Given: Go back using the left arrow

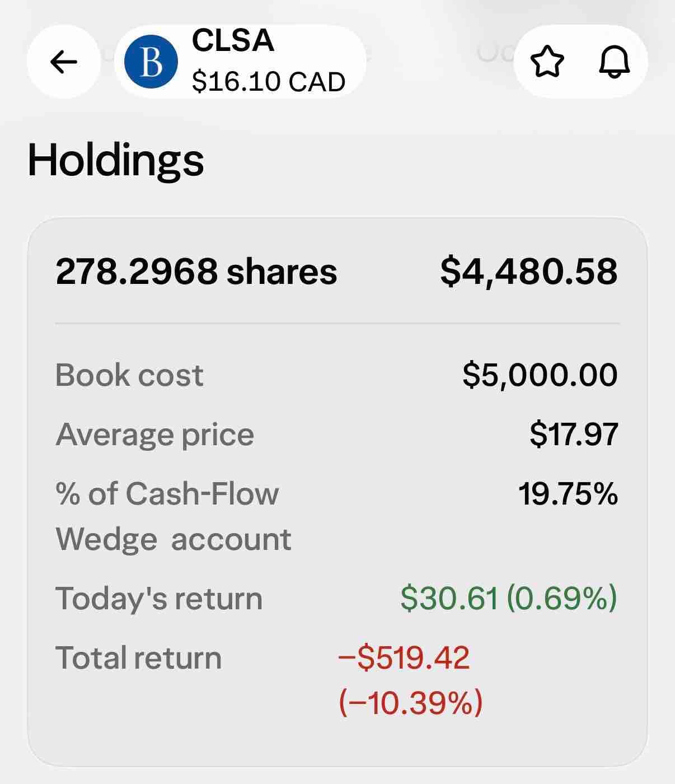Looking at the screenshot, I should pos(63,62).
